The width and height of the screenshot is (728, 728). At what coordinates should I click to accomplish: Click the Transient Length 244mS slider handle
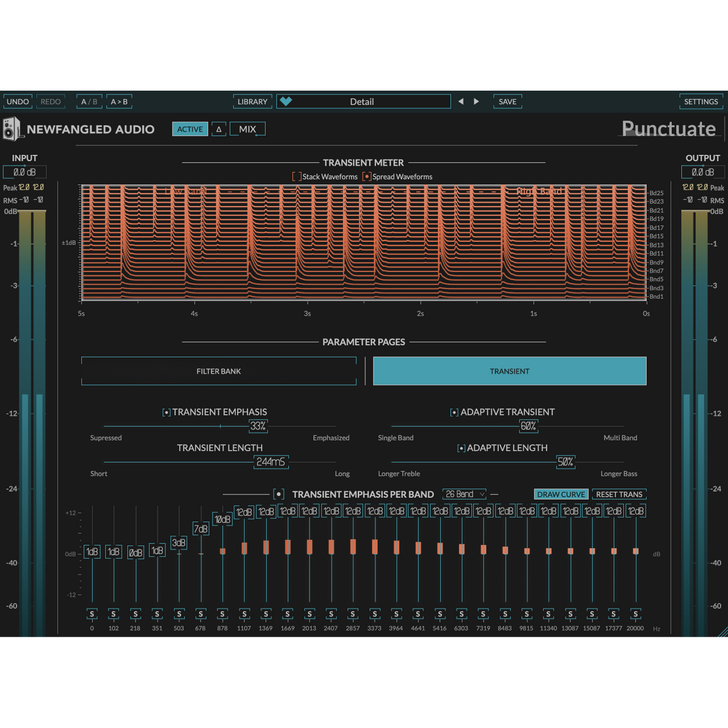pos(271,462)
